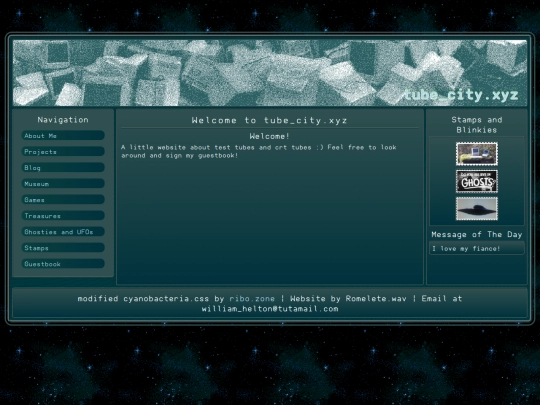Click the Navigation sidebar heading

click(x=63, y=120)
